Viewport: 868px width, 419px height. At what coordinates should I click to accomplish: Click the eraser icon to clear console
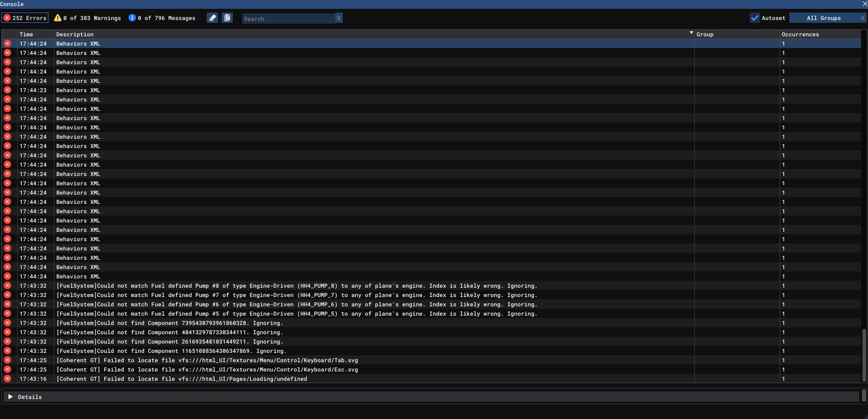[x=212, y=18]
